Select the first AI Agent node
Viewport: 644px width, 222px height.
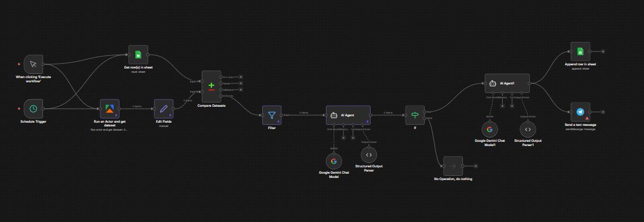(x=348, y=114)
